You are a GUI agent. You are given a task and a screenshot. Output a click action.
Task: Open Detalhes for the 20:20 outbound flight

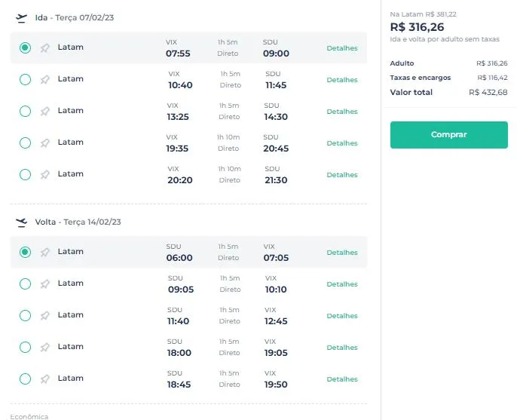point(342,175)
